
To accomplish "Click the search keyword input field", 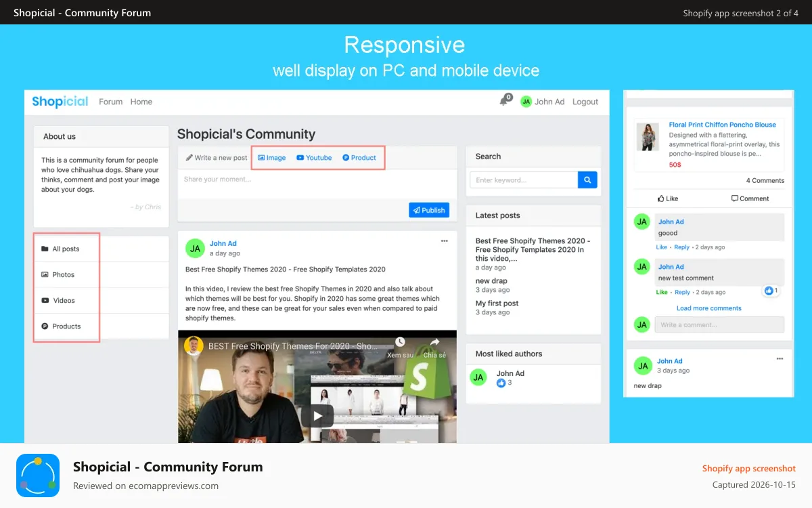I will point(524,179).
